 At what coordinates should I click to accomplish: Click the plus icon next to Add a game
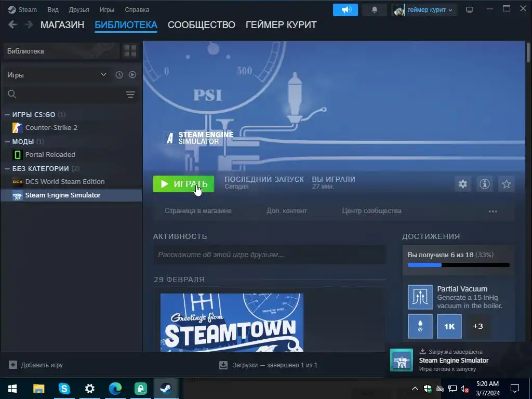click(x=13, y=365)
